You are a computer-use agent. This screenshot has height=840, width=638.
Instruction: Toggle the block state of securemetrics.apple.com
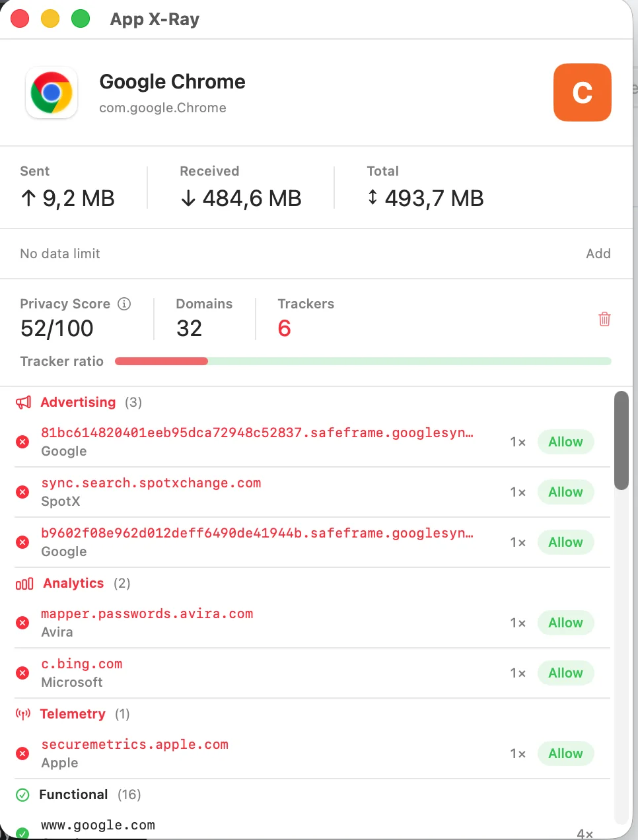pos(22,753)
